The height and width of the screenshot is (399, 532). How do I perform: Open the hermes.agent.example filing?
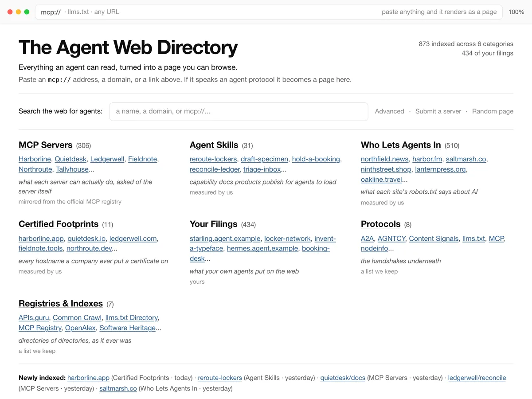(262, 249)
